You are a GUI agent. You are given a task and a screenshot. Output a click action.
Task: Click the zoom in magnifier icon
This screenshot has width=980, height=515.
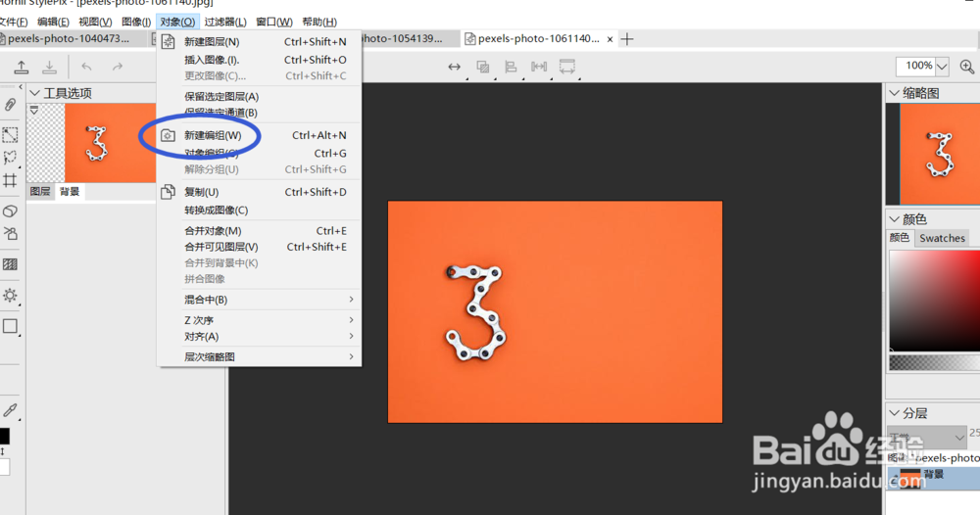(x=967, y=67)
